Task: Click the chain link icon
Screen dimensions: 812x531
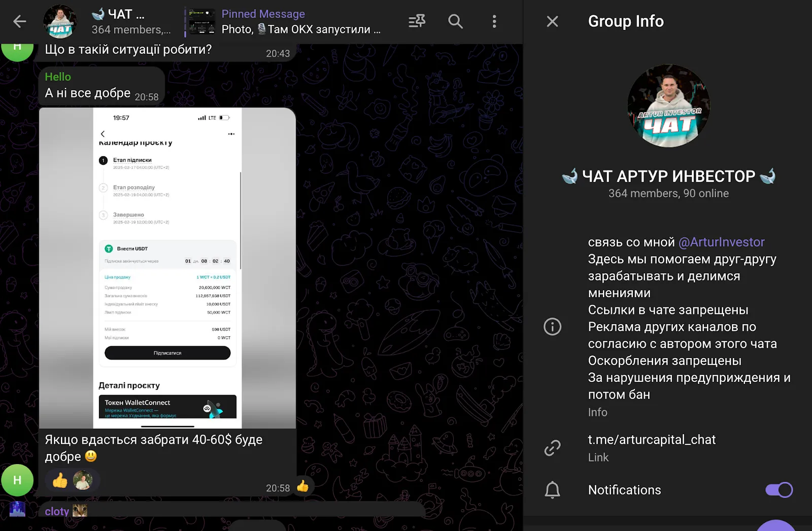Action: [x=552, y=448]
